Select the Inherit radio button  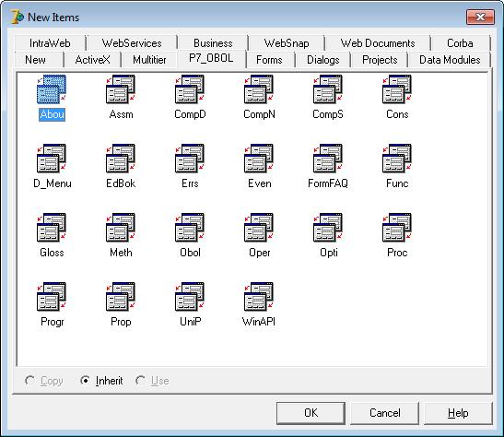click(85, 381)
